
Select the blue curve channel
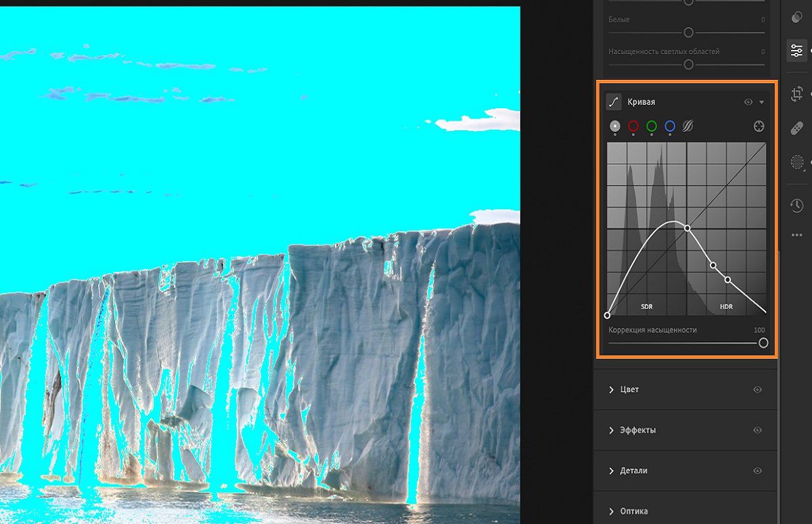(670, 126)
